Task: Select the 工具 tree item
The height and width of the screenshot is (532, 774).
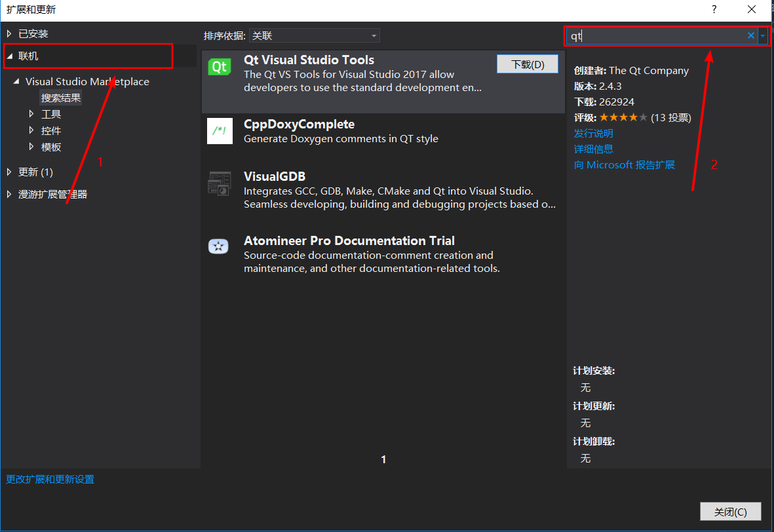Action: [x=51, y=115]
